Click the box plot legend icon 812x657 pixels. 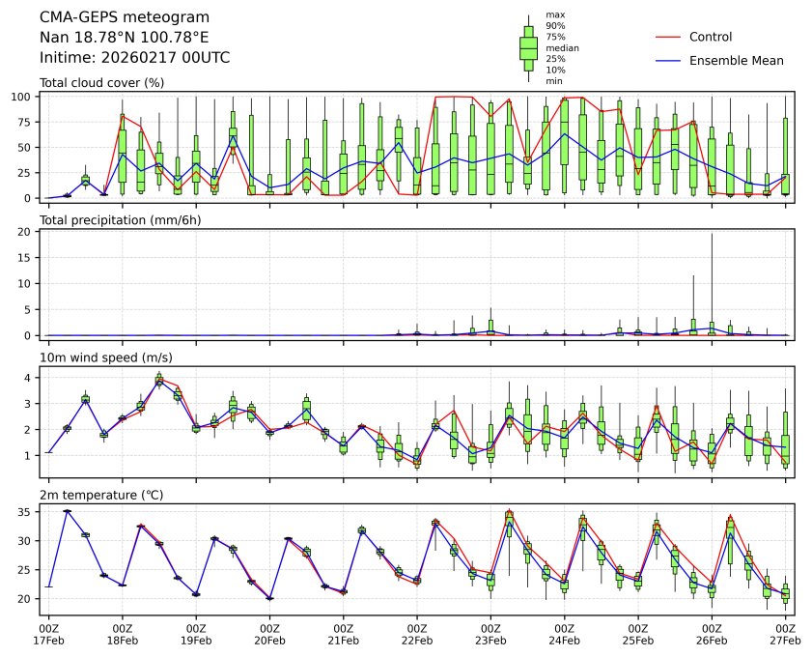[528, 47]
